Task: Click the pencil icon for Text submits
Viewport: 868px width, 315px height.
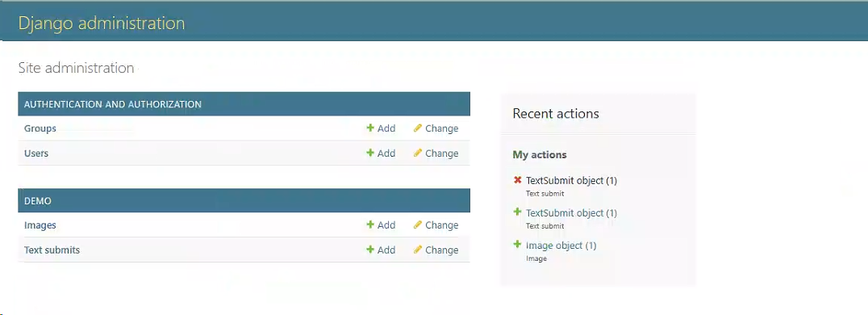Action: coord(418,250)
